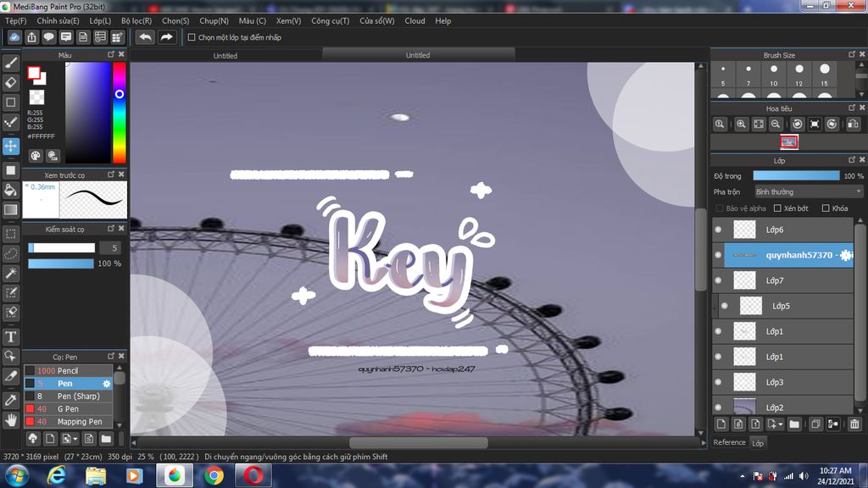The width and height of the screenshot is (868, 488).
Task: Click Brush Size panel scroll-down arrow
Action: (861, 94)
